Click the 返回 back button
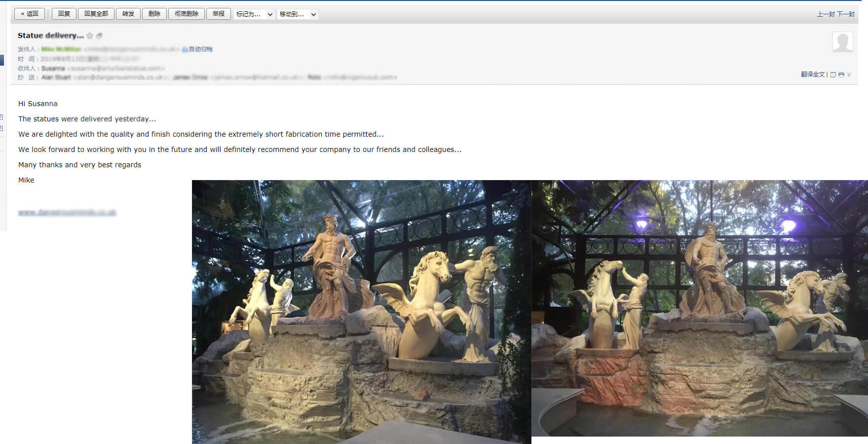The image size is (868, 444). (30, 14)
